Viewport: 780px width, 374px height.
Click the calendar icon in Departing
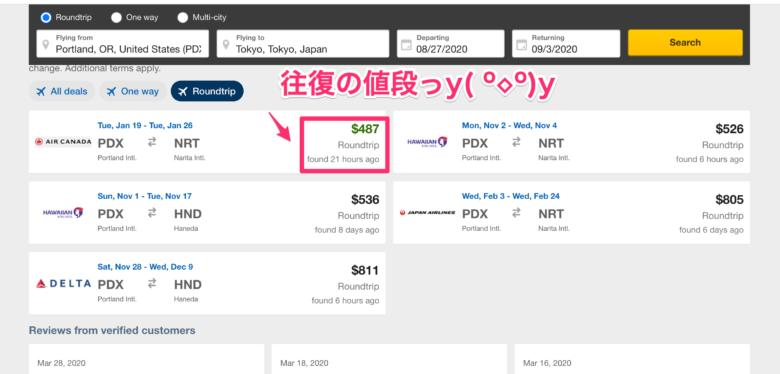(406, 45)
